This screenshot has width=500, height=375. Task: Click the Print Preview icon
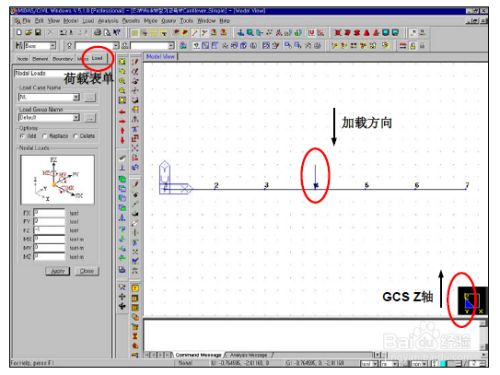tap(107, 32)
